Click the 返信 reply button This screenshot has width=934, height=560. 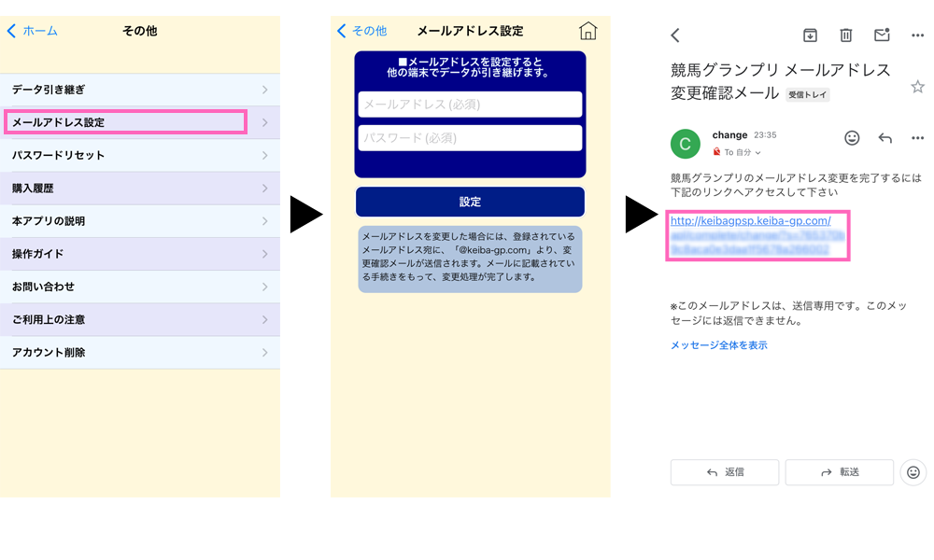click(x=725, y=472)
